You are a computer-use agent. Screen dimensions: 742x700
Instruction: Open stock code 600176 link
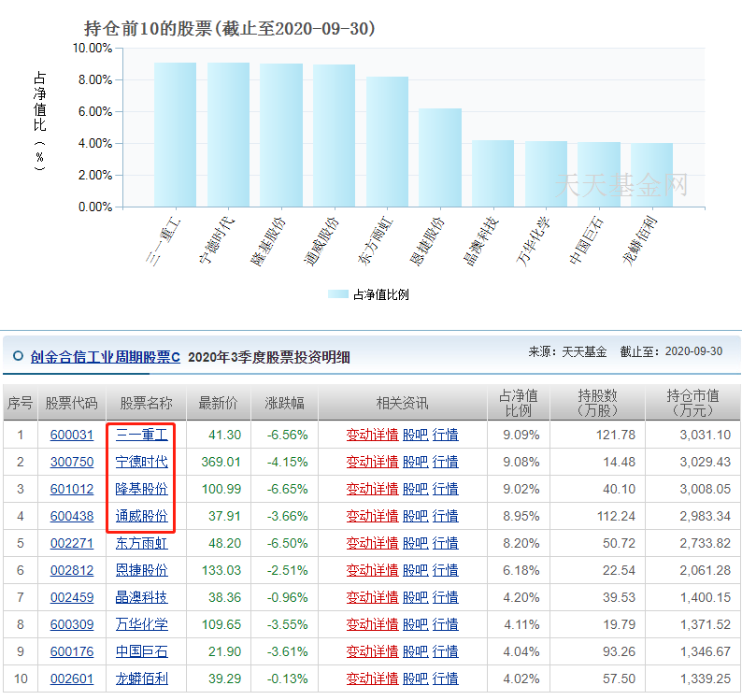click(72, 651)
